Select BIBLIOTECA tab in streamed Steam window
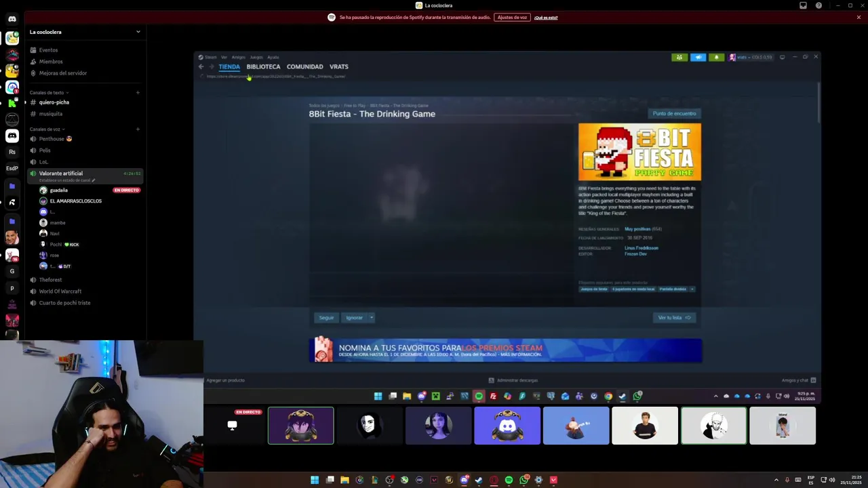Viewport: 868px width, 488px height. tap(263, 67)
